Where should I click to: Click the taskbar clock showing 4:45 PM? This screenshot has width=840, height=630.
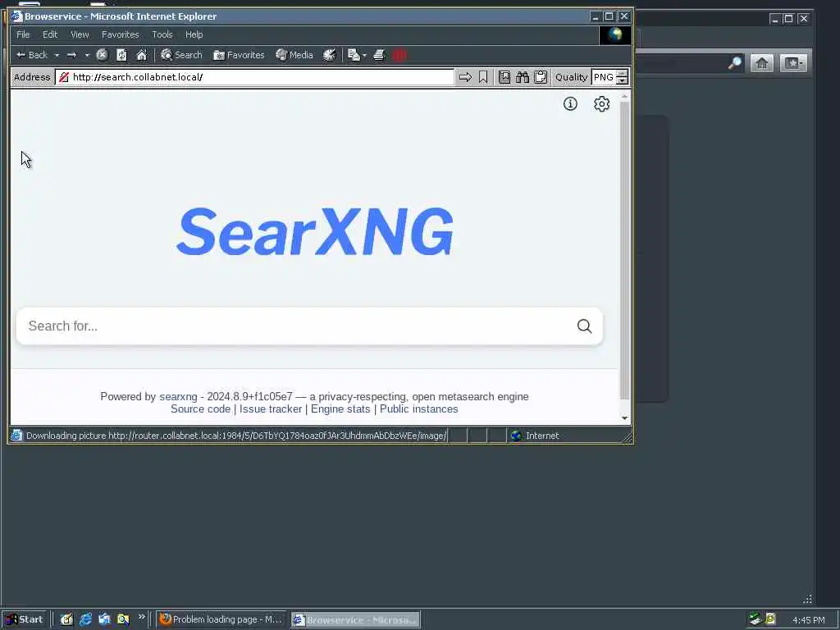(x=808, y=620)
